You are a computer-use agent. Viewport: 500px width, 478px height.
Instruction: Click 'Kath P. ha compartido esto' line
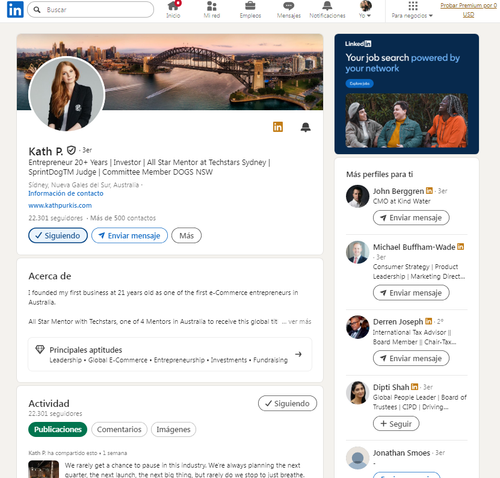tap(78, 453)
